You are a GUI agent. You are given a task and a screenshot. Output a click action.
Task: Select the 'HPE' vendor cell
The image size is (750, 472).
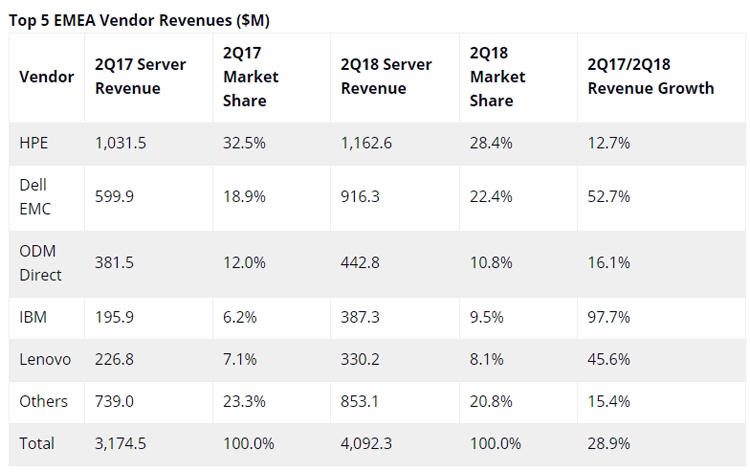(33, 143)
